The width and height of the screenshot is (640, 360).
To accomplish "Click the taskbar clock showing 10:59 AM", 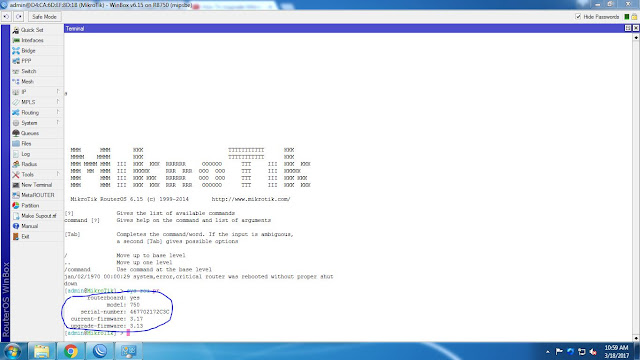I will pyautogui.click(x=616, y=351).
